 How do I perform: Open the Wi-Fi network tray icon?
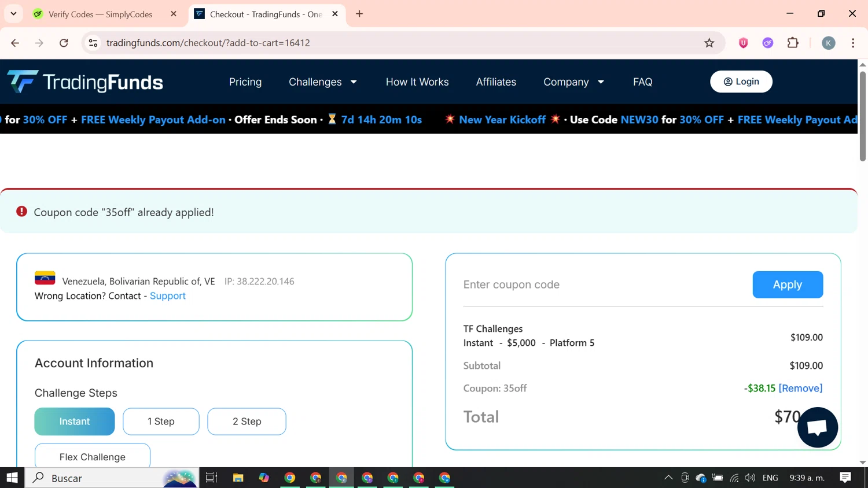[734, 478]
